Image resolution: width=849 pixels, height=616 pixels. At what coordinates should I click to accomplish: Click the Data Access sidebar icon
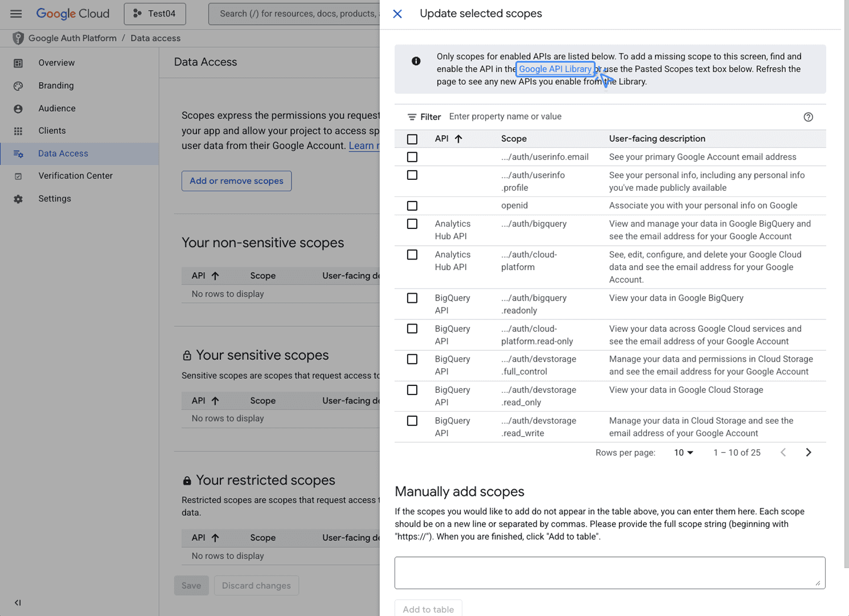click(x=18, y=154)
